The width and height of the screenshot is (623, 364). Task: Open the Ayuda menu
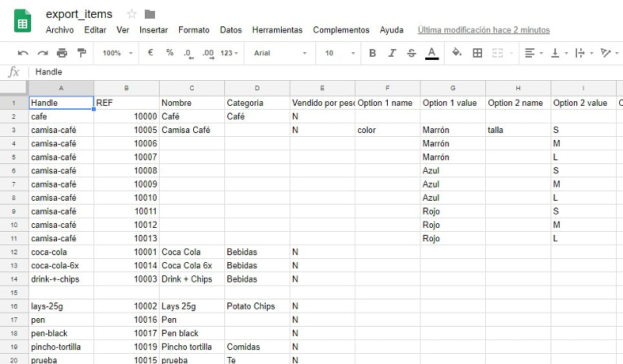392,30
